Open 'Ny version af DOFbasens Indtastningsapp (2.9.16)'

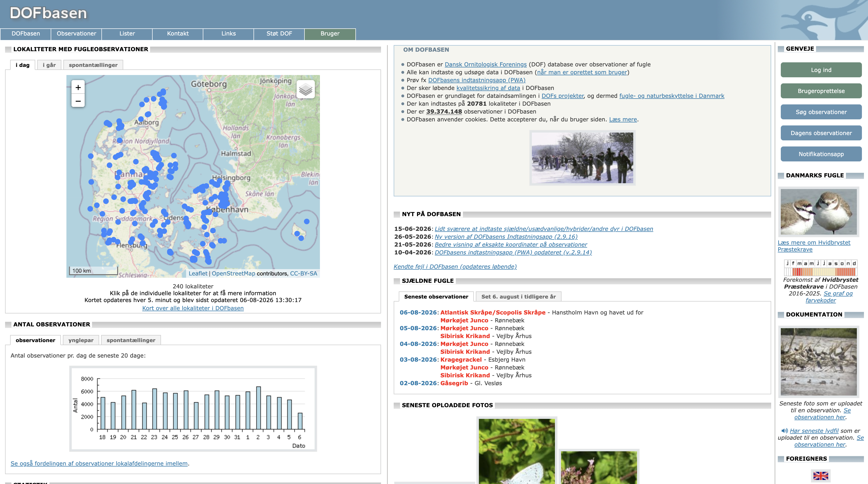(x=506, y=237)
